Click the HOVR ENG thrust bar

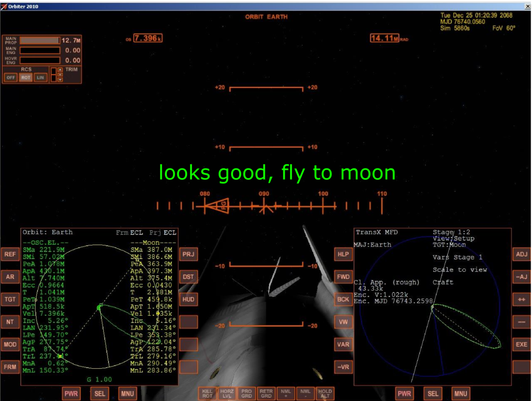click(40, 60)
